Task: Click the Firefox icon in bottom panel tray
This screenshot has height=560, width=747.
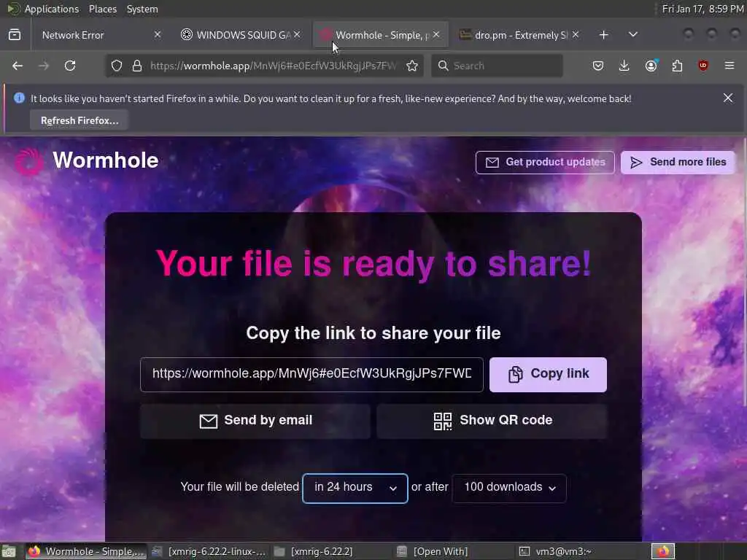Action: [663, 551]
